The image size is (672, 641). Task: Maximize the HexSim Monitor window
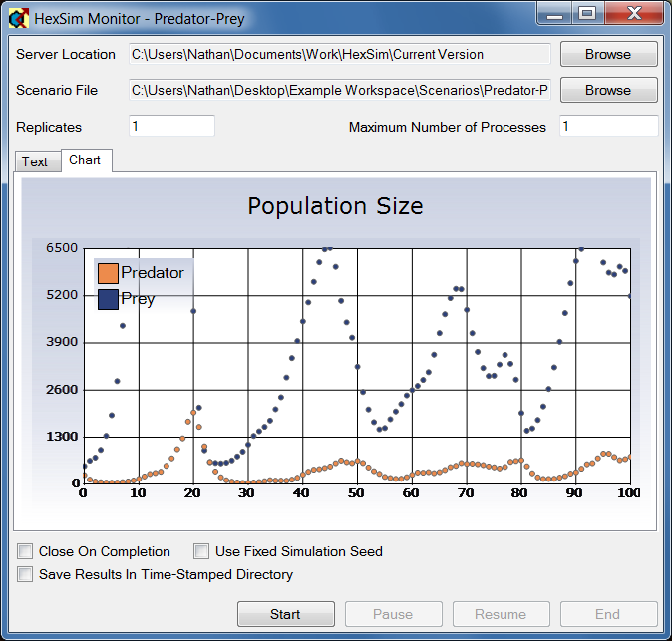tap(587, 14)
